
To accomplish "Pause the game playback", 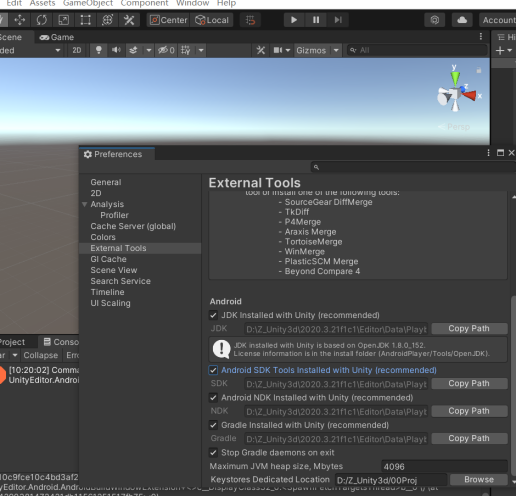I will [316, 20].
